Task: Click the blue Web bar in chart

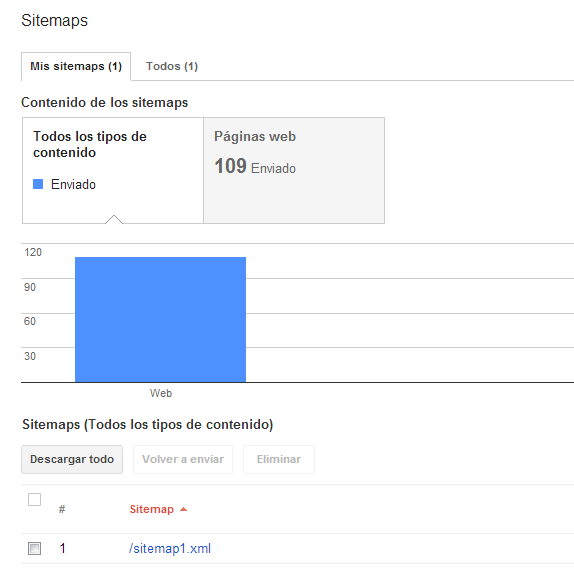Action: click(160, 320)
